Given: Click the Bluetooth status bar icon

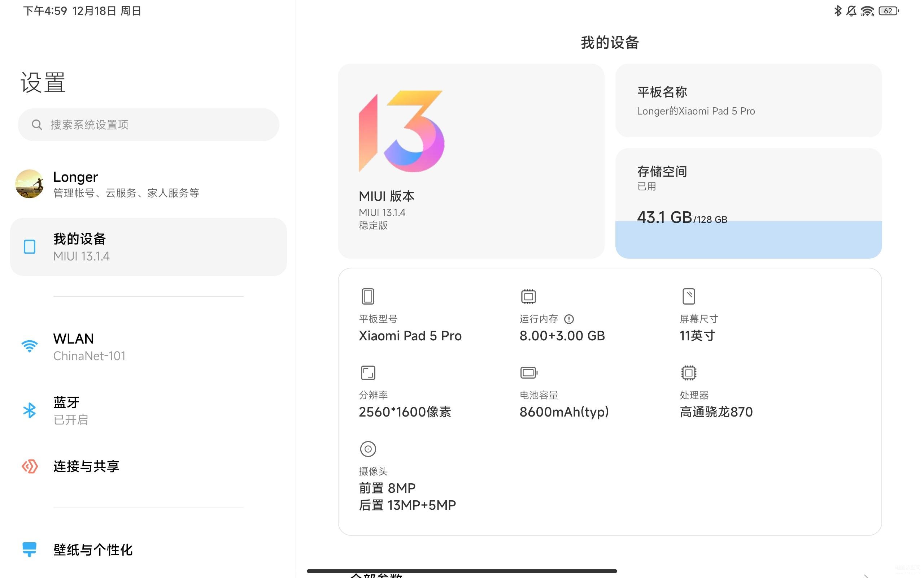Looking at the screenshot, I should coord(838,11).
